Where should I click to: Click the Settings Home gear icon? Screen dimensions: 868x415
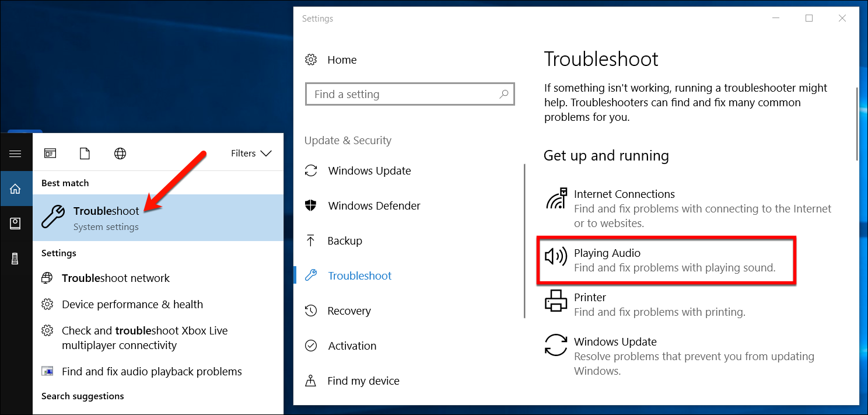point(311,60)
